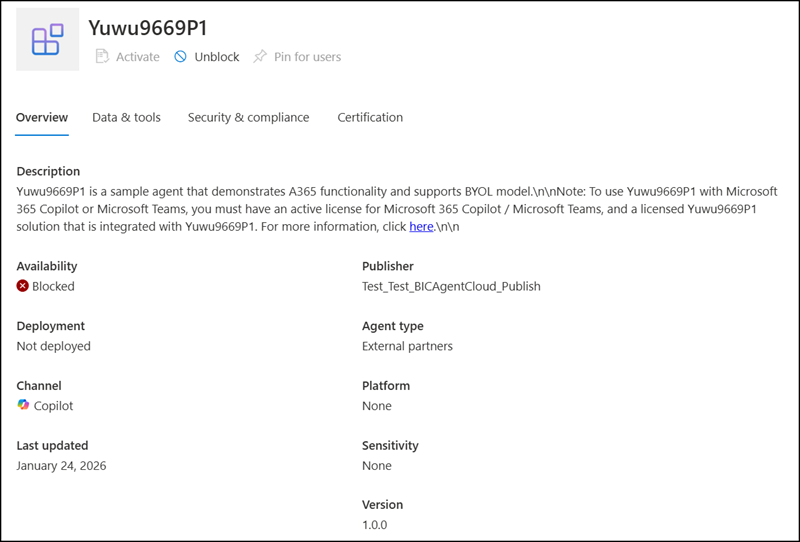Select the Yuwu9669P1 title heading
The width and height of the screenshot is (800, 542).
[148, 28]
